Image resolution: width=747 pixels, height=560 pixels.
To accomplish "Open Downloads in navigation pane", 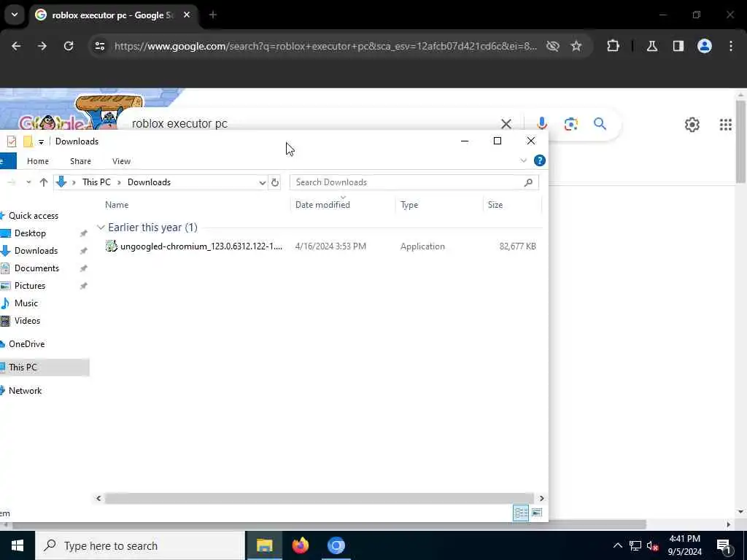I will pyautogui.click(x=36, y=251).
